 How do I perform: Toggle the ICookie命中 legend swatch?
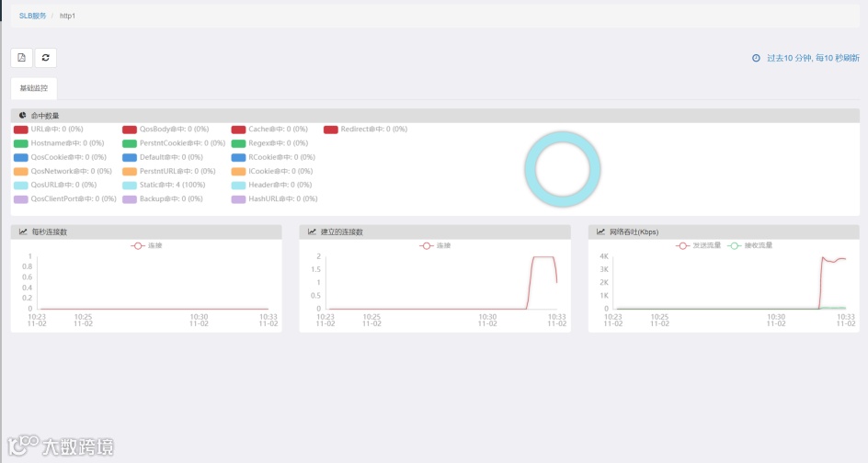238,171
